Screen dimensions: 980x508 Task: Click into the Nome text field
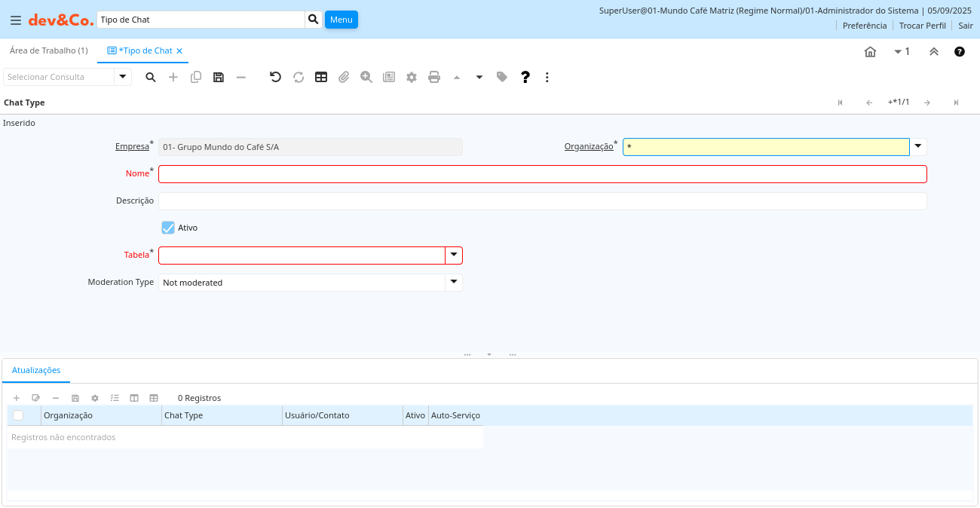(x=542, y=174)
